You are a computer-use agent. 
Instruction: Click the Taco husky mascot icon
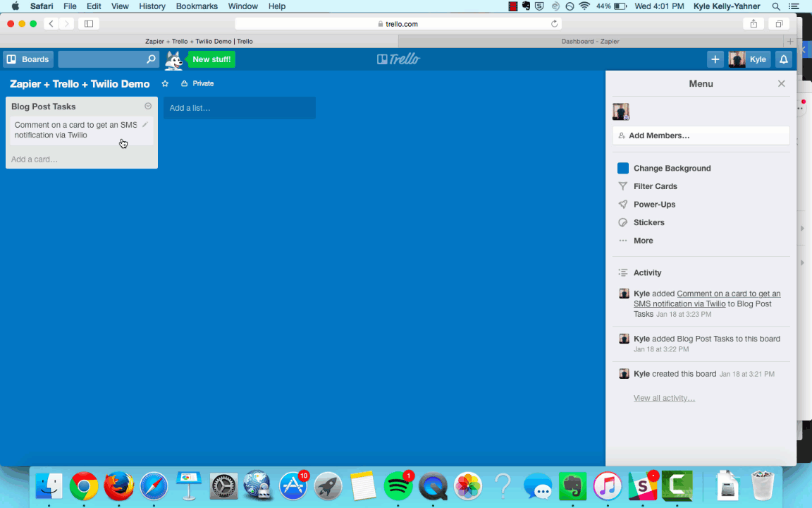pyautogui.click(x=174, y=60)
